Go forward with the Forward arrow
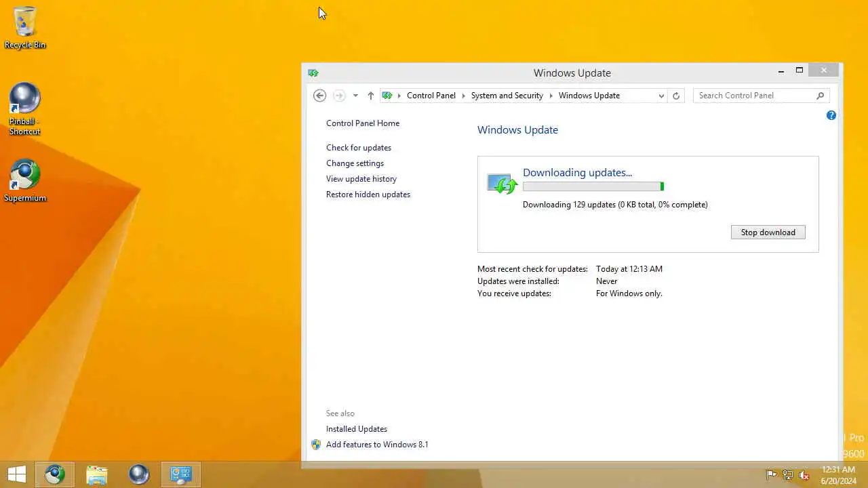The width and height of the screenshot is (868, 488). 339,96
